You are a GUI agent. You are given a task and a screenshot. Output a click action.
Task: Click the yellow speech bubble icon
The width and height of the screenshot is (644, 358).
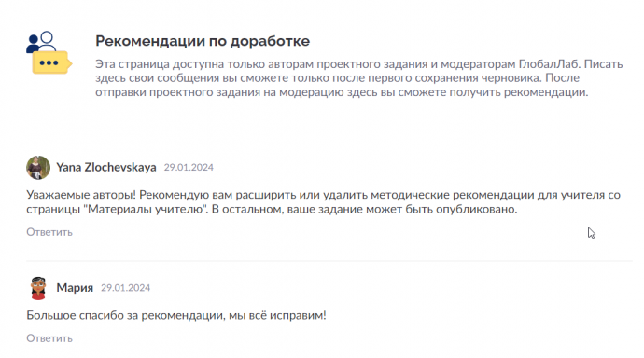point(51,62)
